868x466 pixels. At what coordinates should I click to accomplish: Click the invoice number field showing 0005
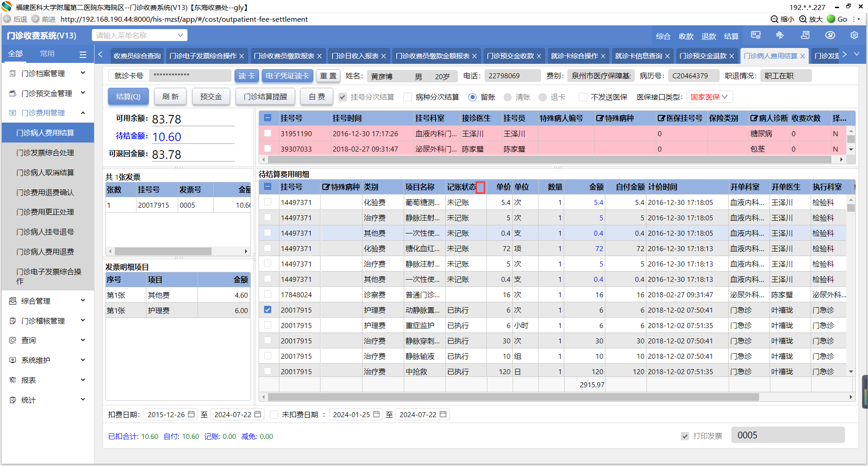pyautogui.click(x=788, y=435)
